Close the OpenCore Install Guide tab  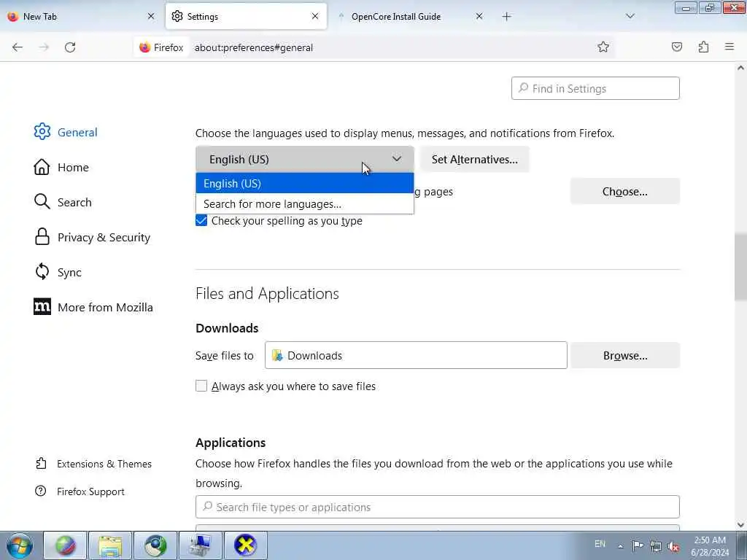point(479,16)
